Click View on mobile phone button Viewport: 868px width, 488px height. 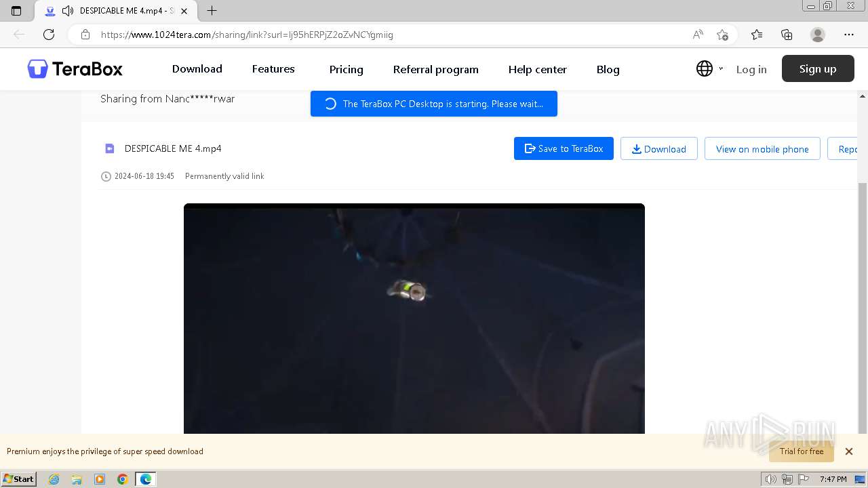pyautogui.click(x=762, y=148)
